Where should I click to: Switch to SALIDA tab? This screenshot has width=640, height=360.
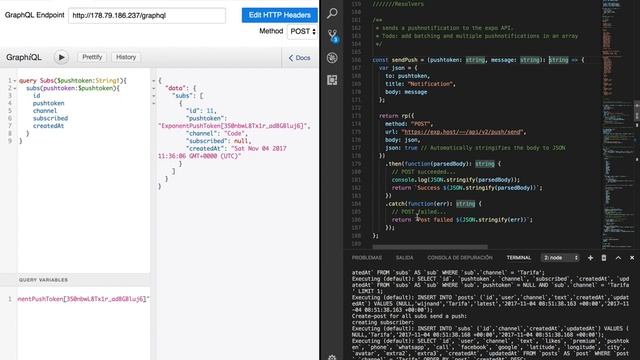[x=404, y=258]
